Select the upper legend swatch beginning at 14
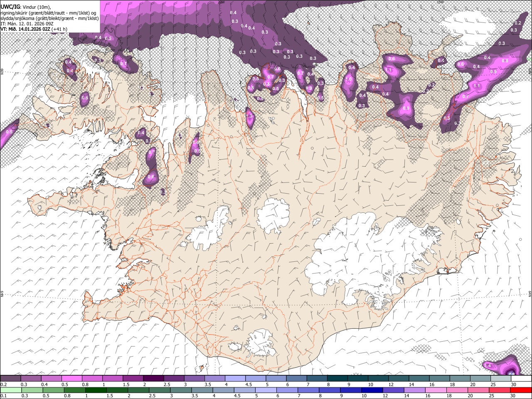Screen dimensions: 532x399 [419, 378]
